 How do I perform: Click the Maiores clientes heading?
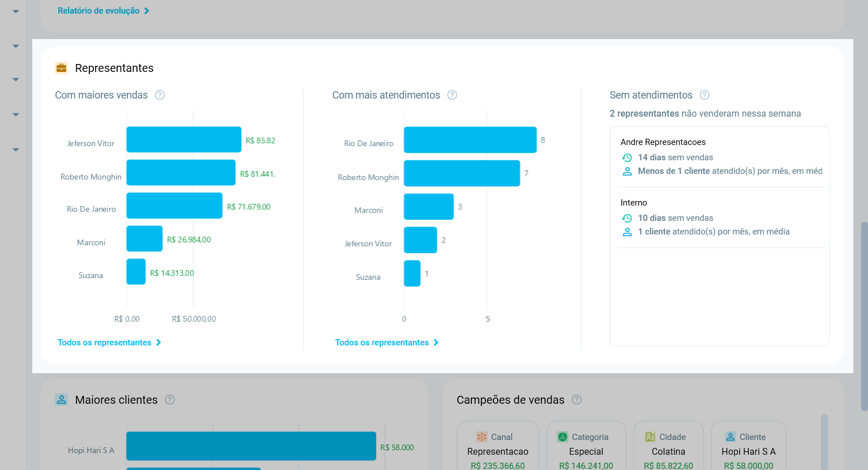[117, 400]
